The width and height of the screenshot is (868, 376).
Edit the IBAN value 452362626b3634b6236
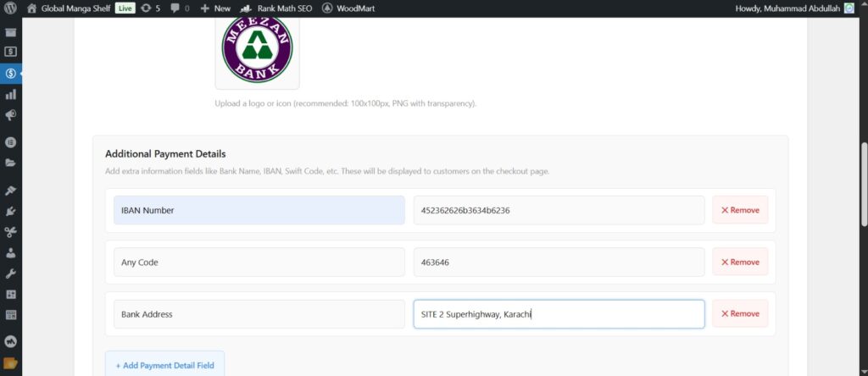(559, 210)
